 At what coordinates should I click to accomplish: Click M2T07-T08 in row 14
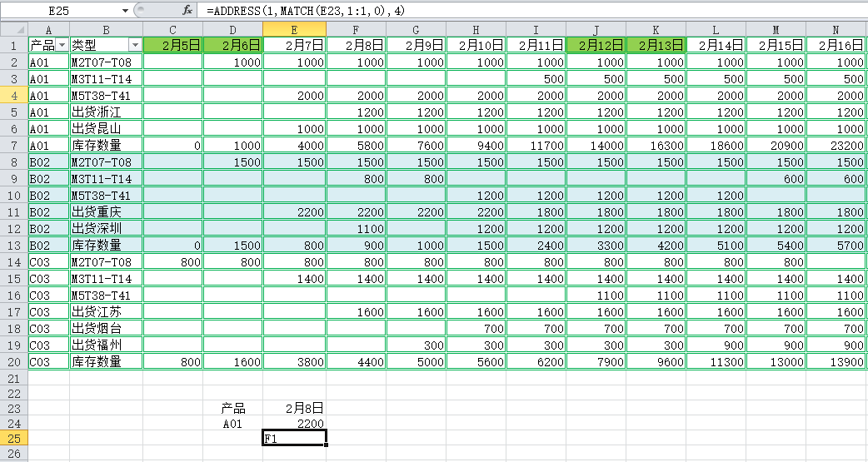(107, 261)
